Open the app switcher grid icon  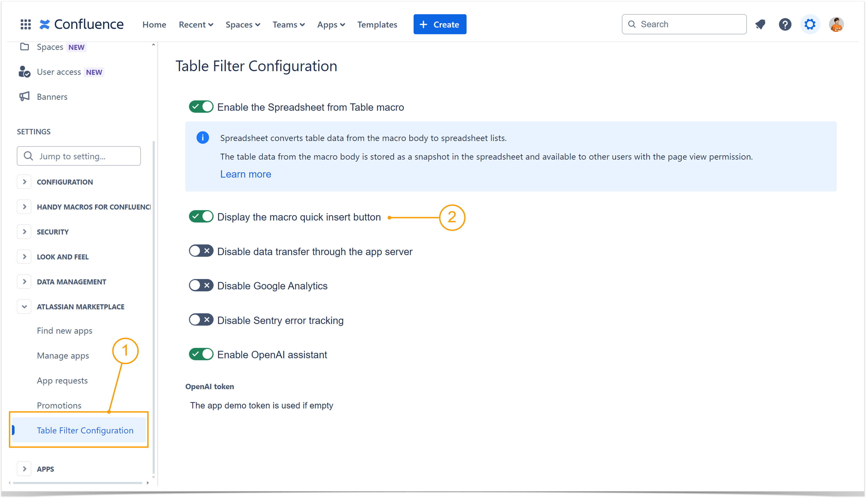click(x=26, y=24)
